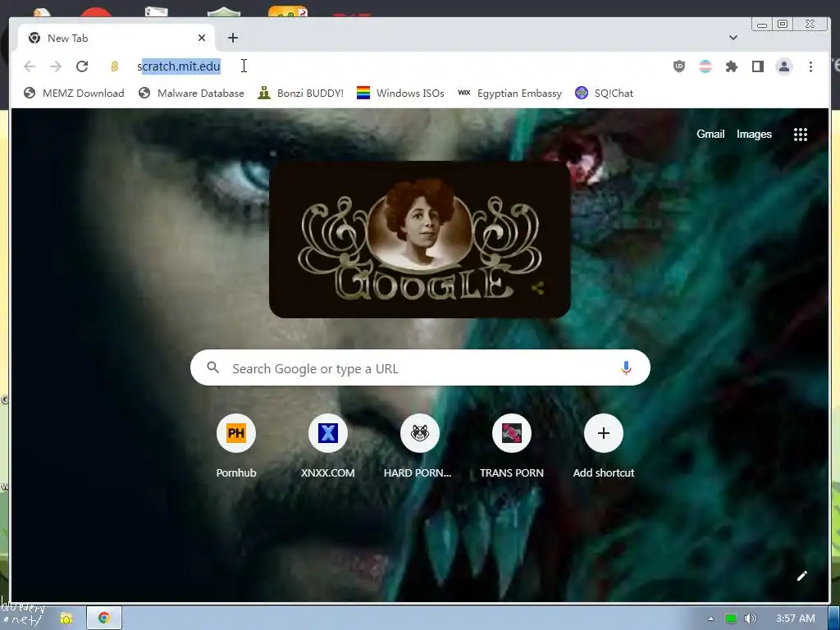The width and height of the screenshot is (840, 630).
Task: Click the shortcut tile with the raccoon icon
Action: [x=419, y=433]
